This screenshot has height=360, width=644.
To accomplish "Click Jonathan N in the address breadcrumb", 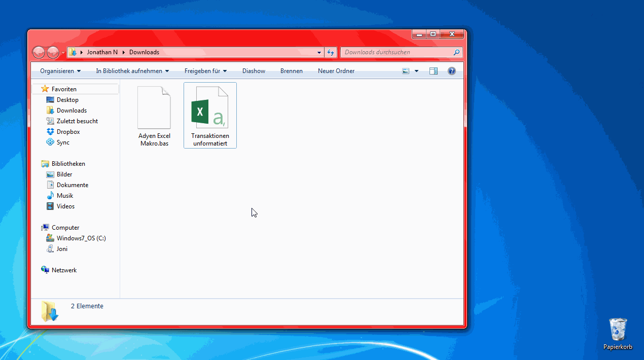I will coord(102,52).
